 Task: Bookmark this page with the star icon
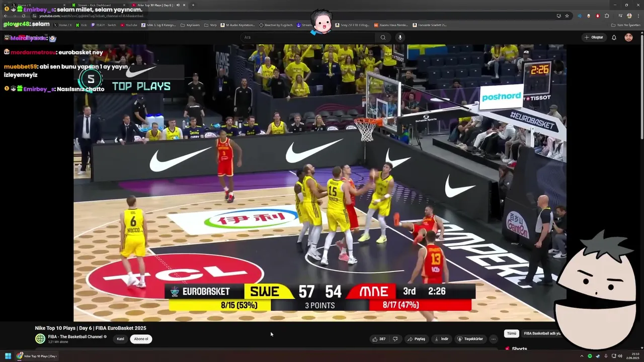(x=567, y=16)
